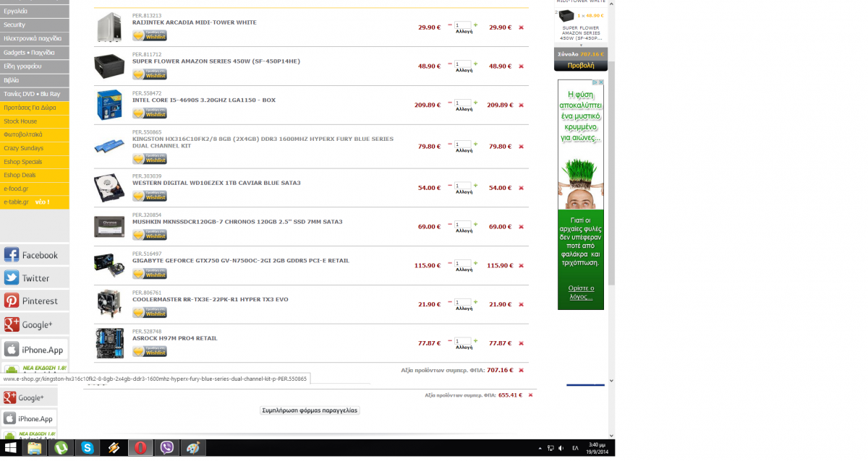Open Twitter social button
868x461 pixels.
coord(35,278)
